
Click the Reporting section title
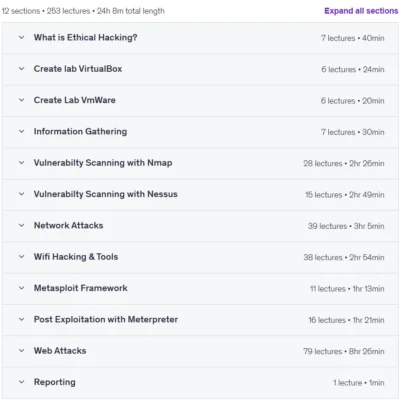pyautogui.click(x=55, y=382)
